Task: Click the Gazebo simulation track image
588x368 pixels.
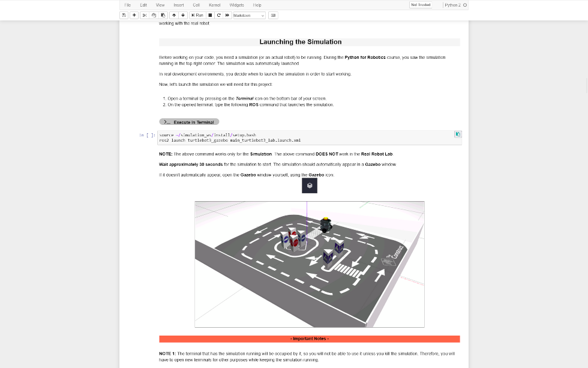Action: point(309,264)
